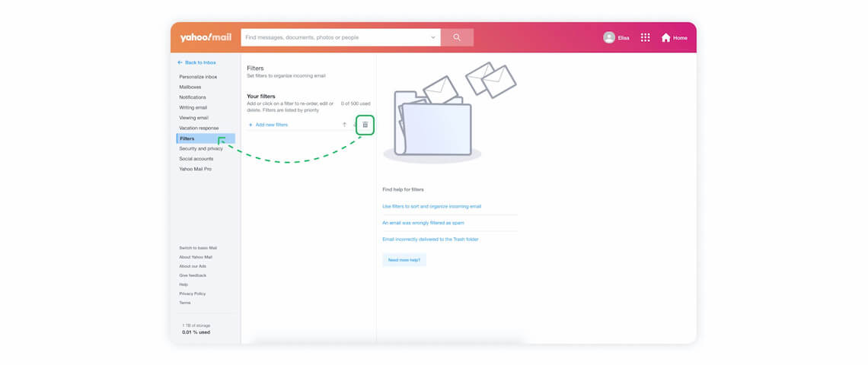Image resolution: width=868 pixels, height=365 pixels.
Task: Open Viewing email settings
Action: (x=193, y=118)
